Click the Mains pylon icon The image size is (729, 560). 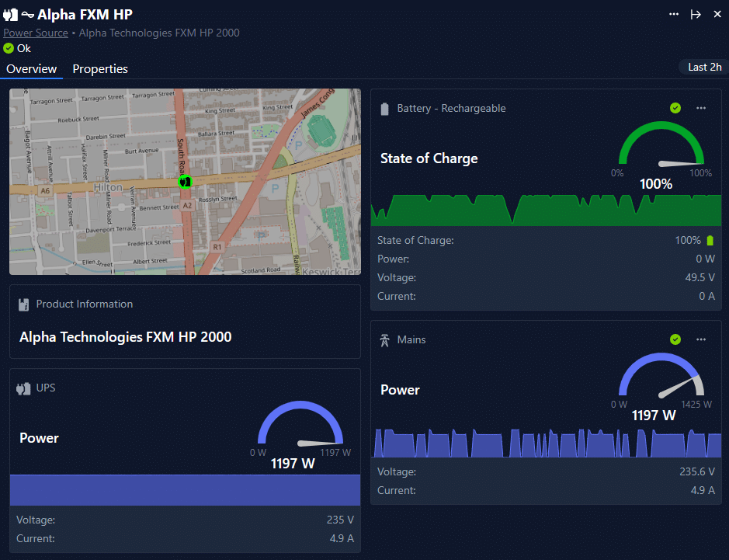[384, 340]
